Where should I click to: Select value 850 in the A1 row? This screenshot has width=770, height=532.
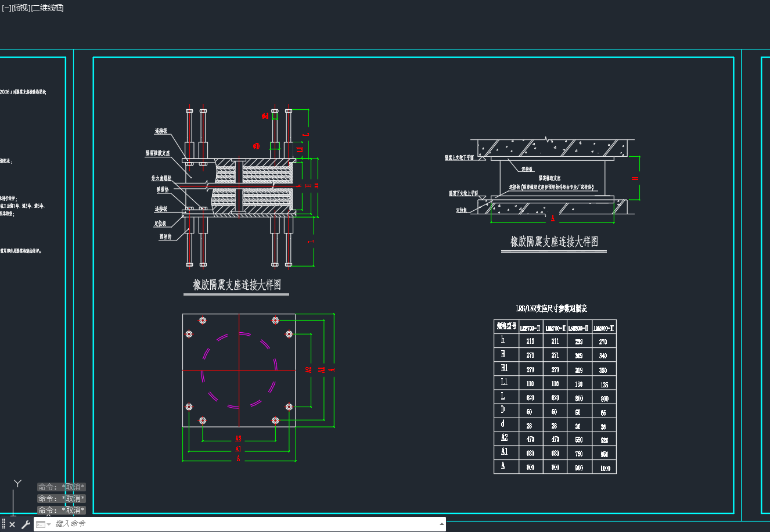pyautogui.click(x=605, y=454)
